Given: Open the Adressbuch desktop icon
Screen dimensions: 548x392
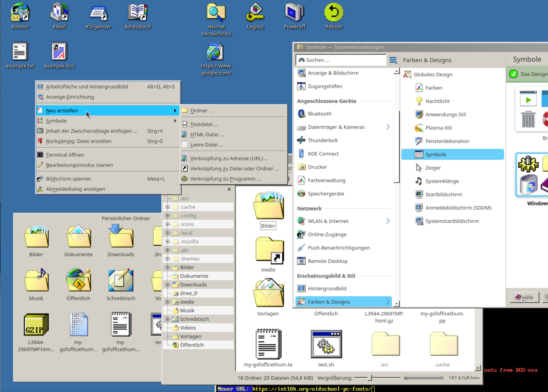Looking at the screenshot, I should point(138,16).
